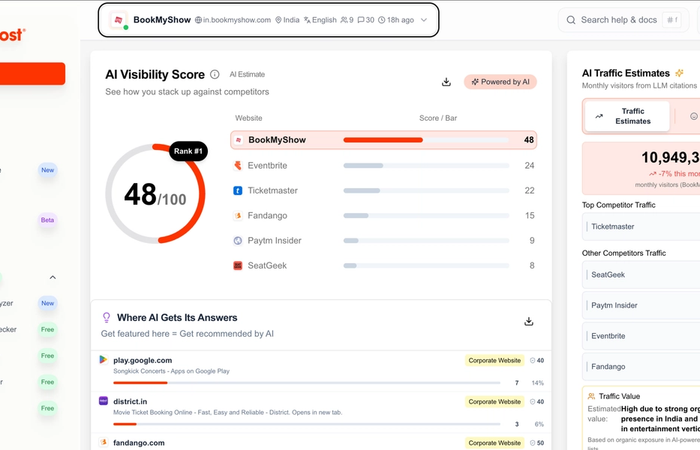Click the Google Play icon
Image resolution: width=700 pixels, height=450 pixels.
pos(103,360)
